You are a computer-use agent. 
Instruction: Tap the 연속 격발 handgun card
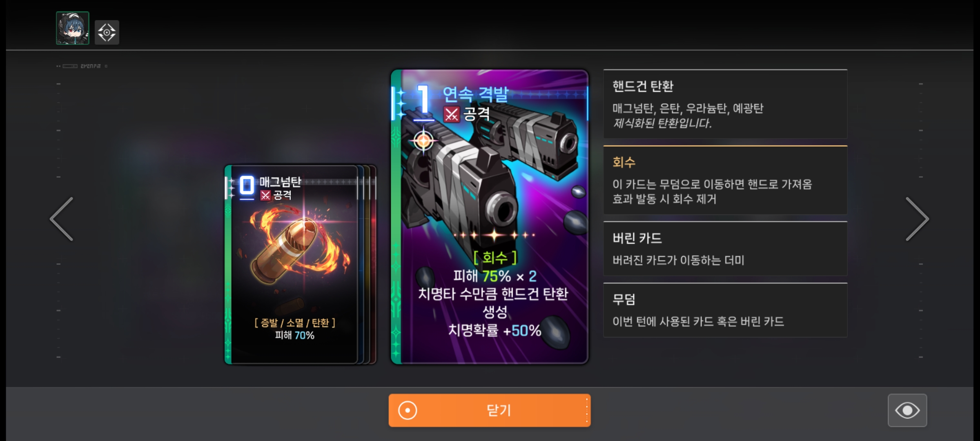click(x=490, y=217)
